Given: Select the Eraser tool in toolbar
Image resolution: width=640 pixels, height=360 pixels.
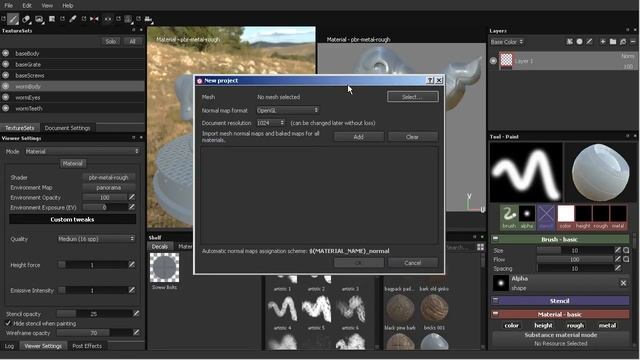Looking at the screenshot, I should pyautogui.click(x=26, y=19).
